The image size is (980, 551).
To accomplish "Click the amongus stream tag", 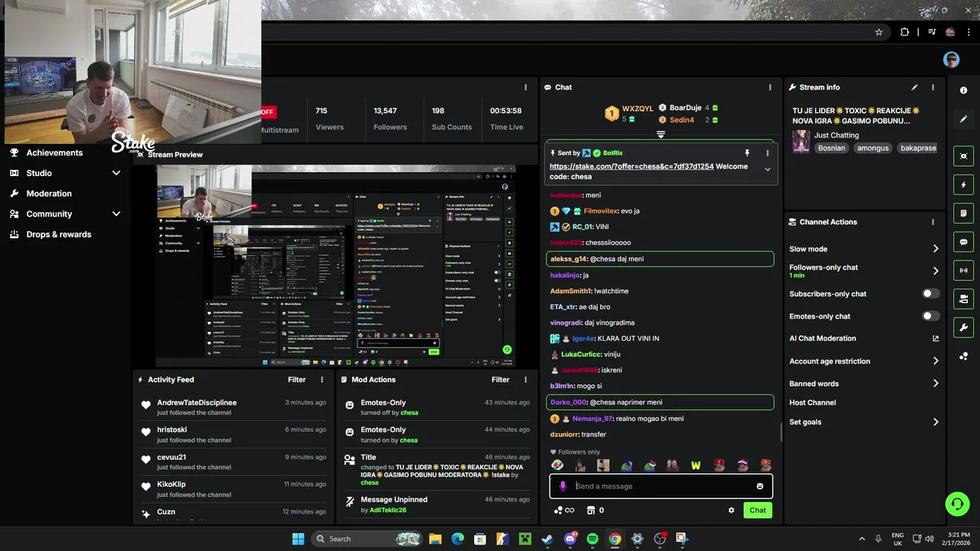I will point(873,148).
